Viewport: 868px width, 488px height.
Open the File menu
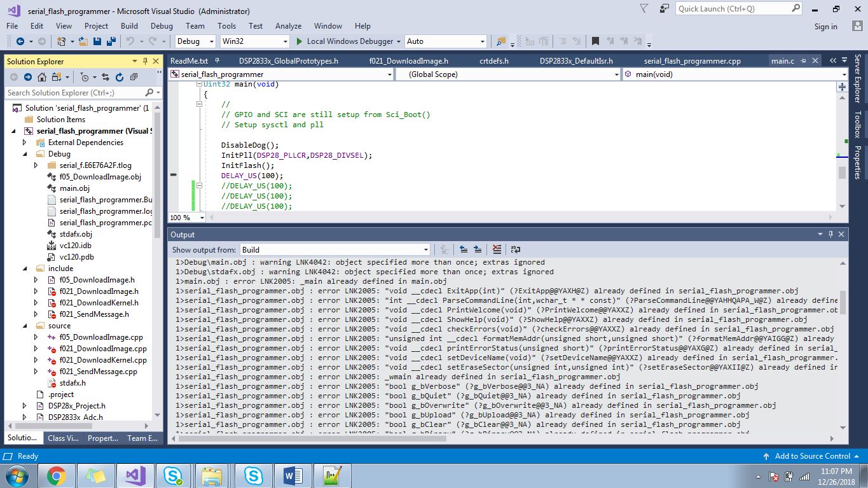[x=12, y=26]
